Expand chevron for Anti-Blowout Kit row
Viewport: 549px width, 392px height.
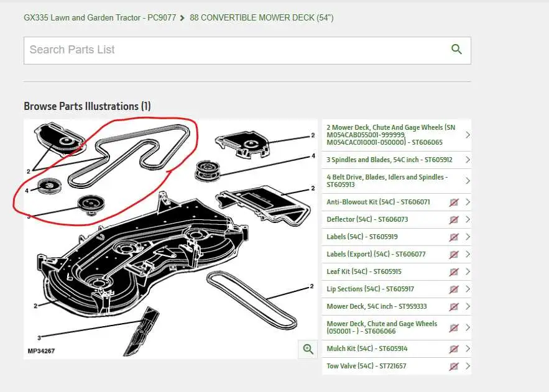click(x=468, y=202)
